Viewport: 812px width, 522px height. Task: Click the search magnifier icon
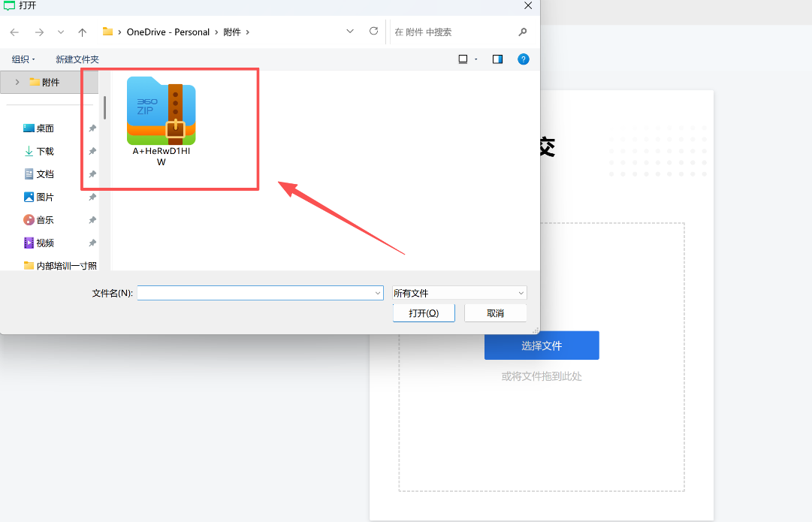pos(523,32)
